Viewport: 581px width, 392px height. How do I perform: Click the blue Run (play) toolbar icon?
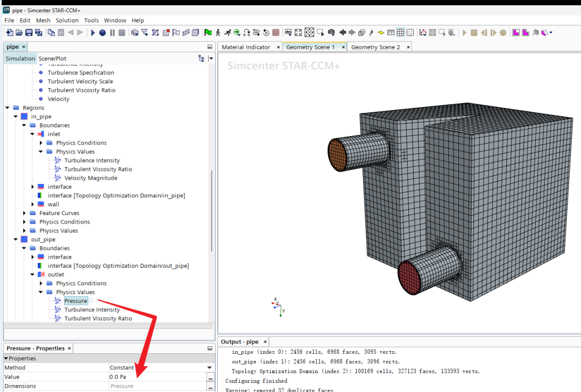pos(93,33)
